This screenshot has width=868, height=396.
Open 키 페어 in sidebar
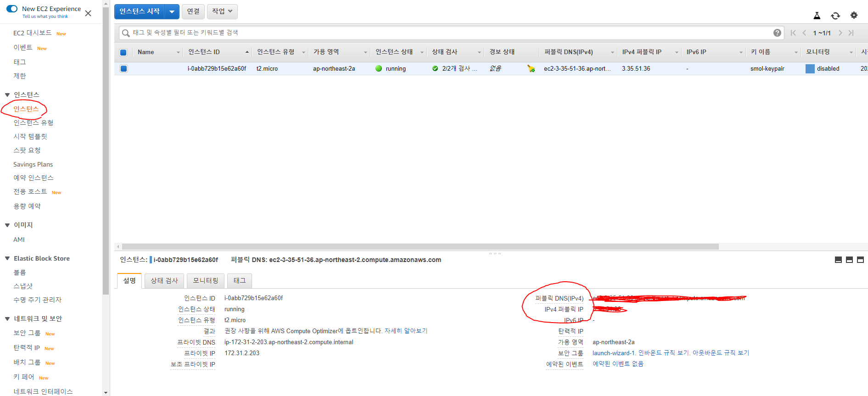pyautogui.click(x=24, y=377)
